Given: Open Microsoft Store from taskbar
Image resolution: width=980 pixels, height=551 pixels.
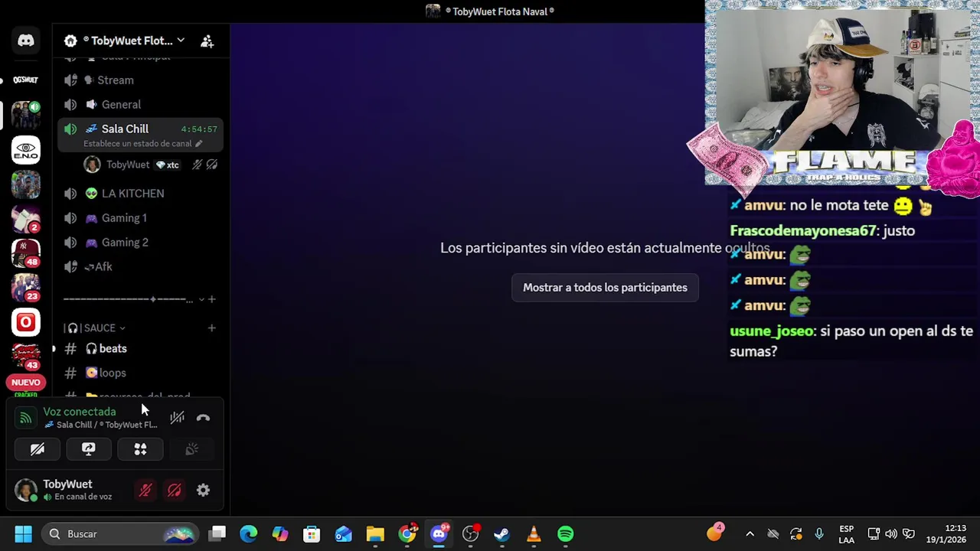Looking at the screenshot, I should 312,534.
